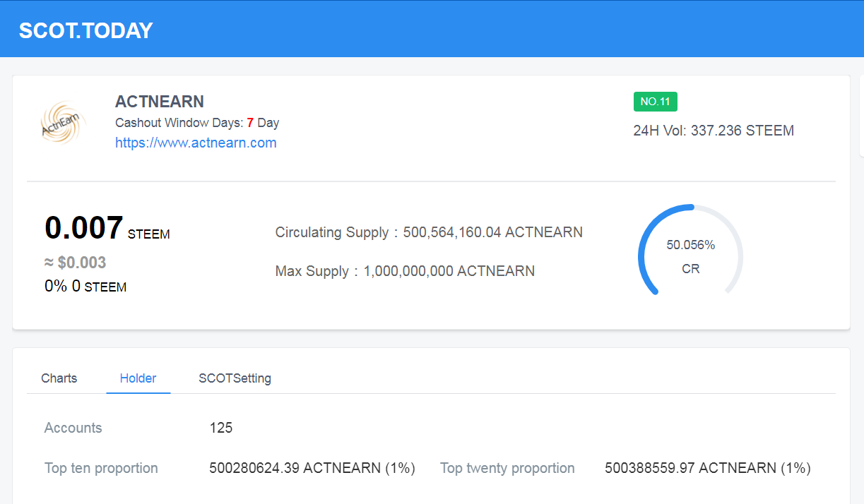Click the CR circular progress chart
864x504 pixels.
click(x=690, y=250)
